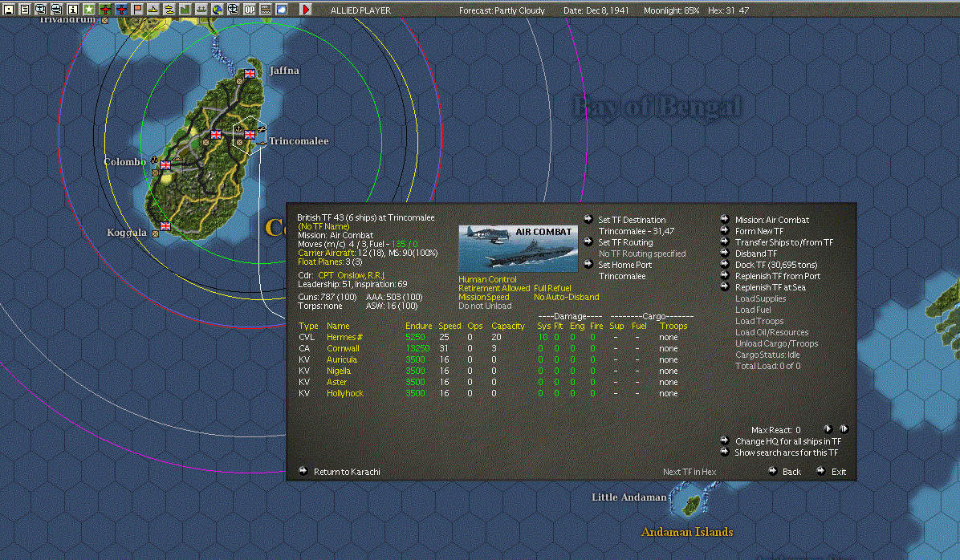Image resolution: width=960 pixels, height=560 pixels.
Task: Click the Float Planes: 3 (3) line
Action: tap(330, 262)
